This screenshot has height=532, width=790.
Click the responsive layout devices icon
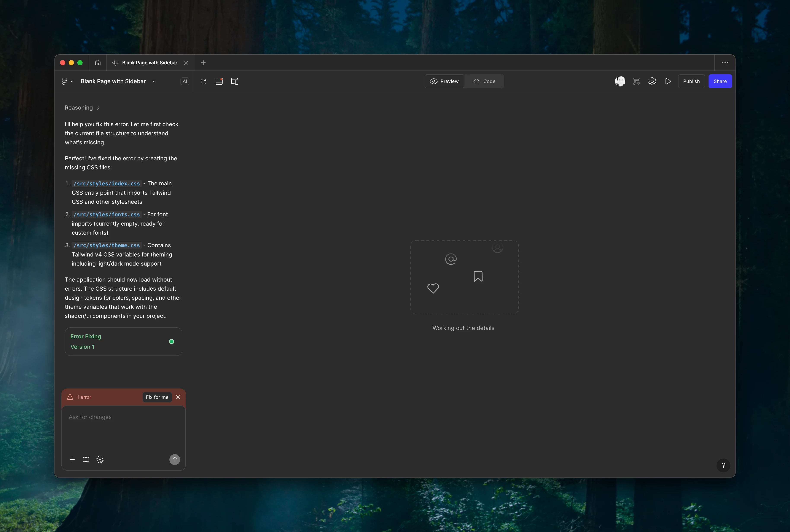click(x=234, y=81)
